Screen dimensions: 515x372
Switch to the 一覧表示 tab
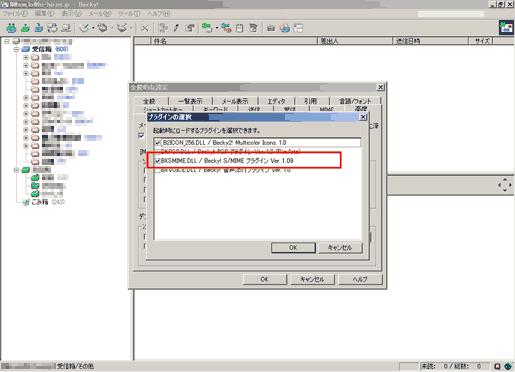click(190, 101)
